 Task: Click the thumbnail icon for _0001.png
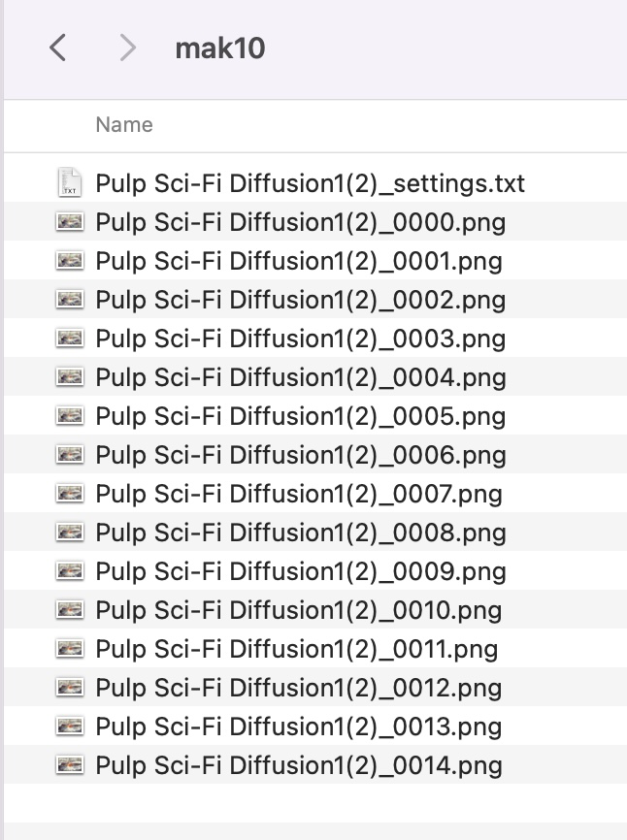pyautogui.click(x=70, y=260)
